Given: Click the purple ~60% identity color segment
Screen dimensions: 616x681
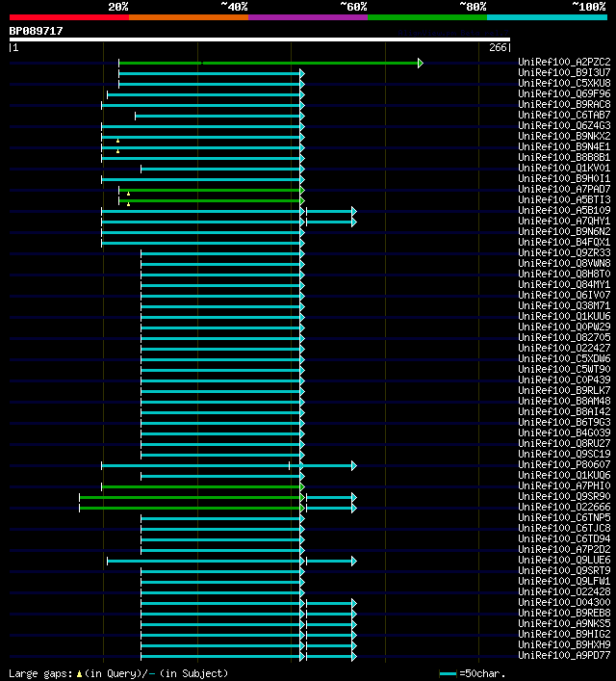Looking at the screenshot, I should coord(308,17).
